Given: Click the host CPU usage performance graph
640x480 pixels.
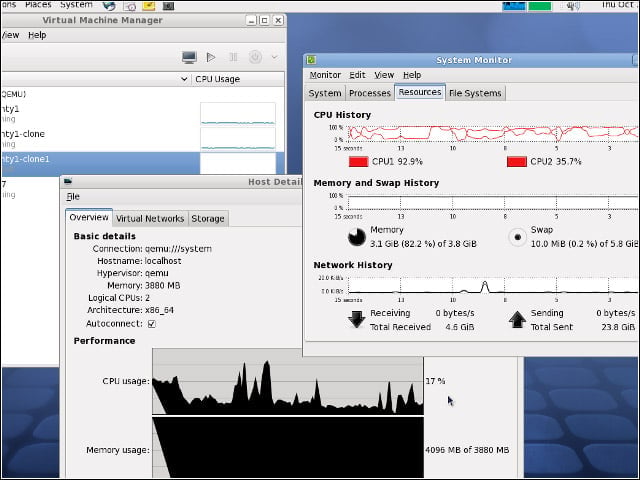Looking at the screenshot, I should 288,381.
